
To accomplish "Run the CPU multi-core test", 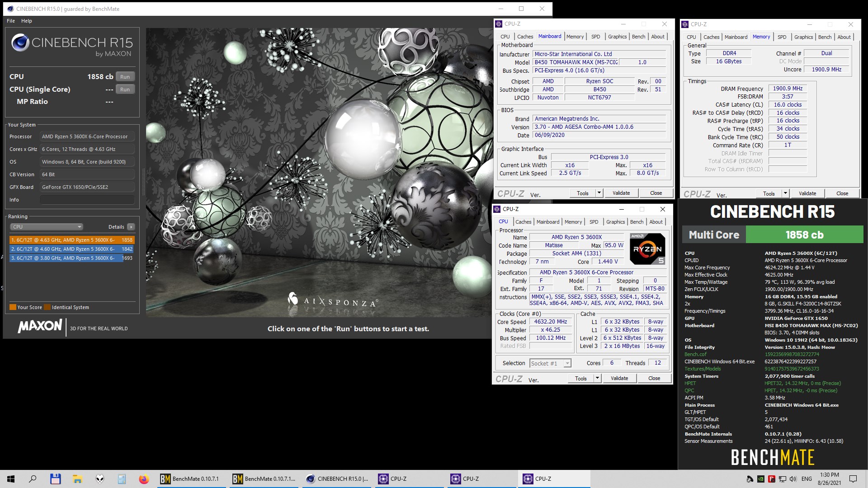I will click(125, 77).
